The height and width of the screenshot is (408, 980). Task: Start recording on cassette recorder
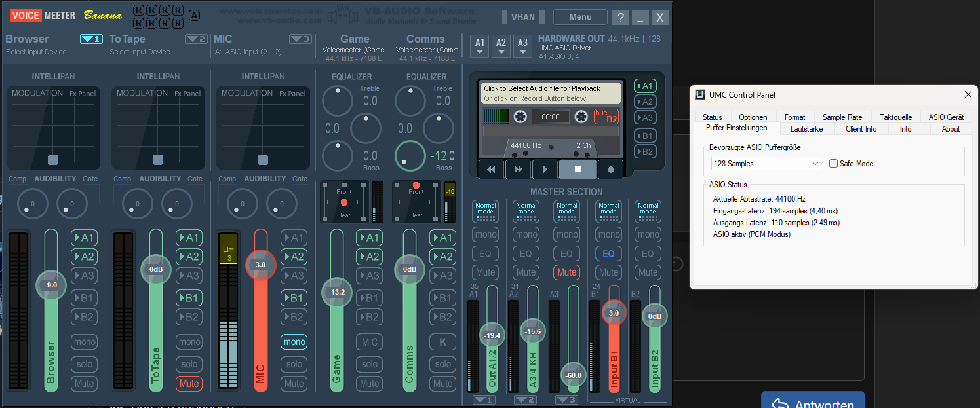tap(611, 169)
